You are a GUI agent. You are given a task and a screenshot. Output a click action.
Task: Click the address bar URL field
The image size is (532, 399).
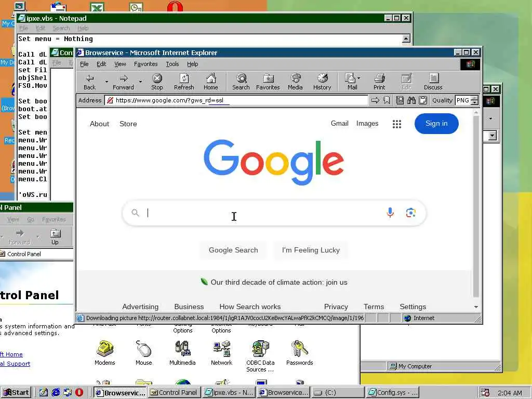tap(236, 100)
